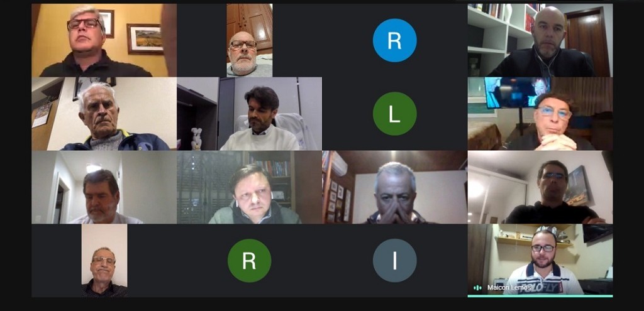The image size is (644, 311).
Task: Click the green L participant avatar
Action: click(x=394, y=114)
